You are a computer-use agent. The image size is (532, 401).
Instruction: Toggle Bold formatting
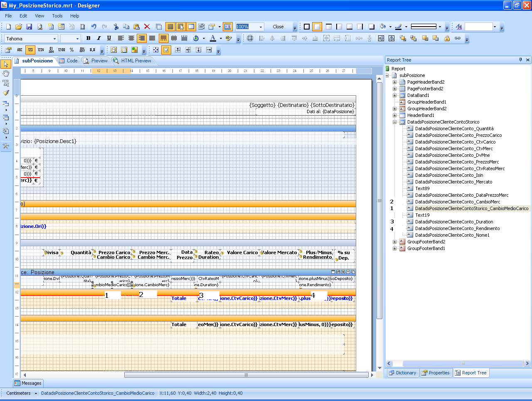click(88, 38)
